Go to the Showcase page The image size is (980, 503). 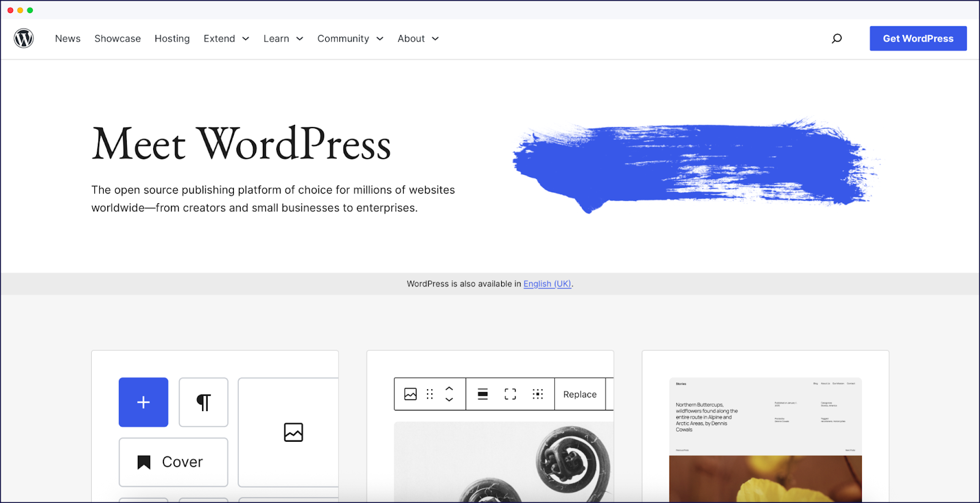tap(118, 39)
